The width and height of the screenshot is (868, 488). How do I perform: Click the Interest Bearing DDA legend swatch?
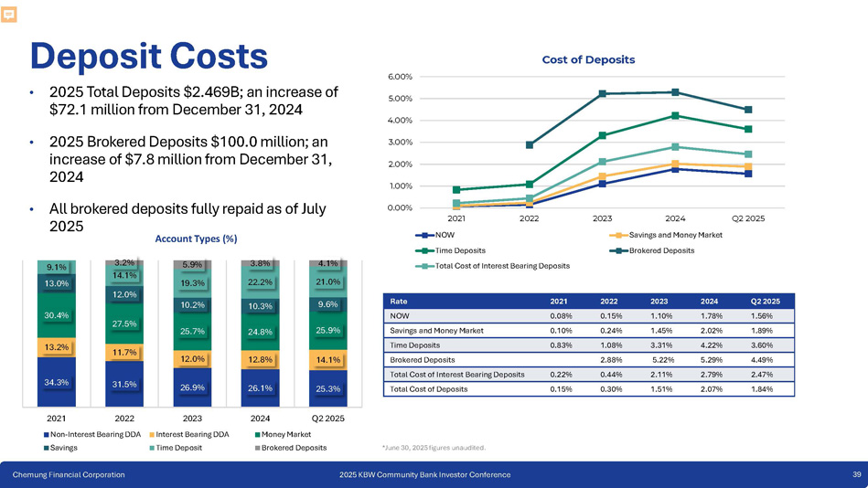pos(150,434)
